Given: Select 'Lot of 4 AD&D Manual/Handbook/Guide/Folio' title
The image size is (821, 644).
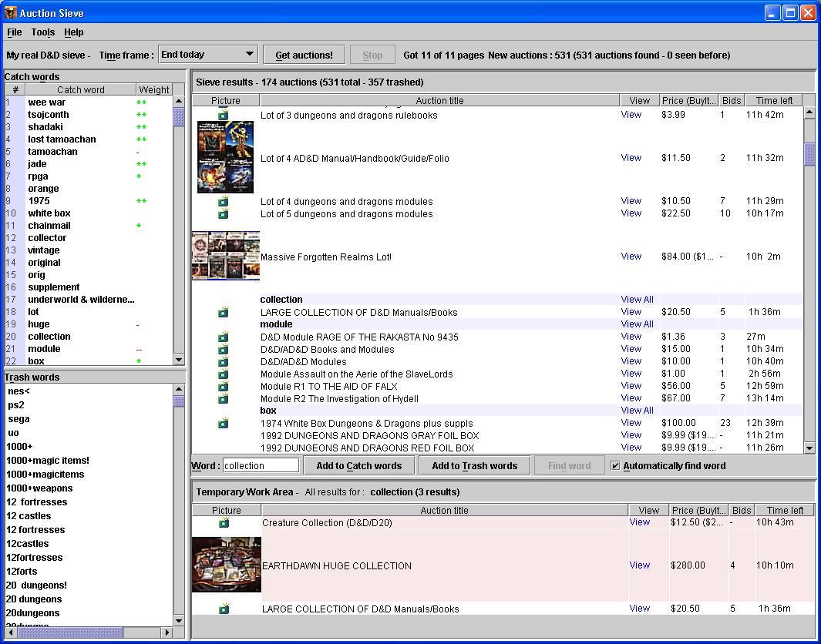Looking at the screenshot, I should pos(355,158).
